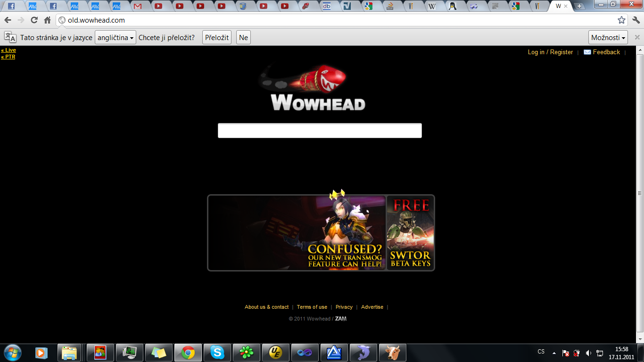Open the red portrait-icon app on taskbar
644x362 pixels.
tap(100, 353)
